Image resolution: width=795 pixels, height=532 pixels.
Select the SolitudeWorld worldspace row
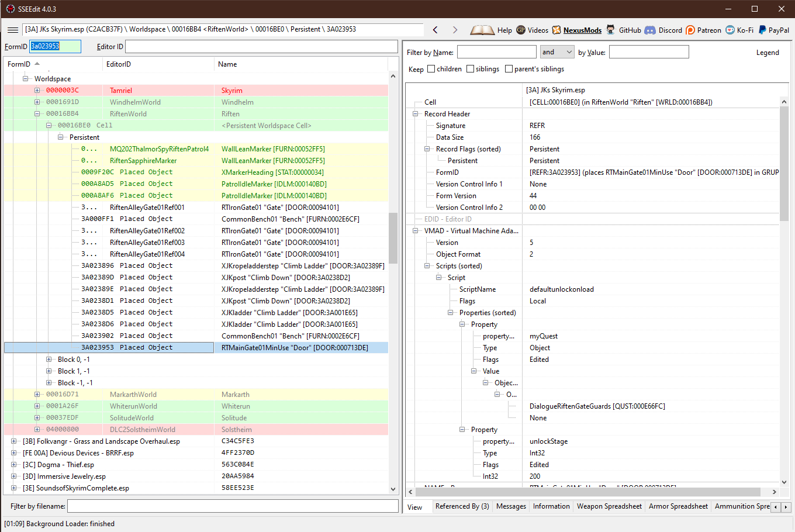196,418
